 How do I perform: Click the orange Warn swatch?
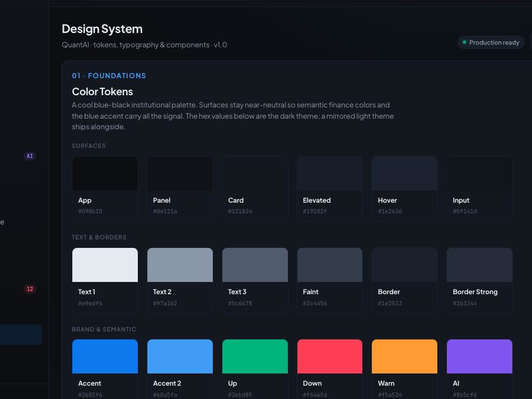[404, 356]
